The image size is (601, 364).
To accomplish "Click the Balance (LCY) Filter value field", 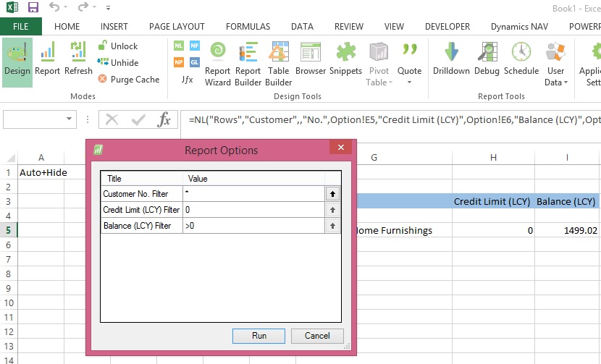I will click(x=253, y=226).
